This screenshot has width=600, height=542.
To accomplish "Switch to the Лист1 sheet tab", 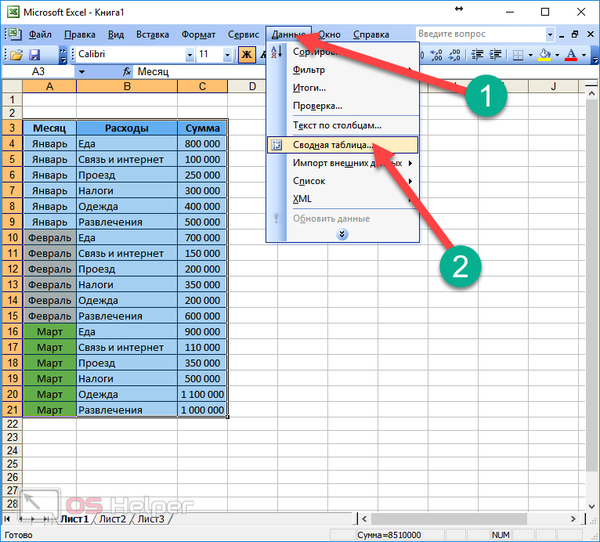I will 74,519.
